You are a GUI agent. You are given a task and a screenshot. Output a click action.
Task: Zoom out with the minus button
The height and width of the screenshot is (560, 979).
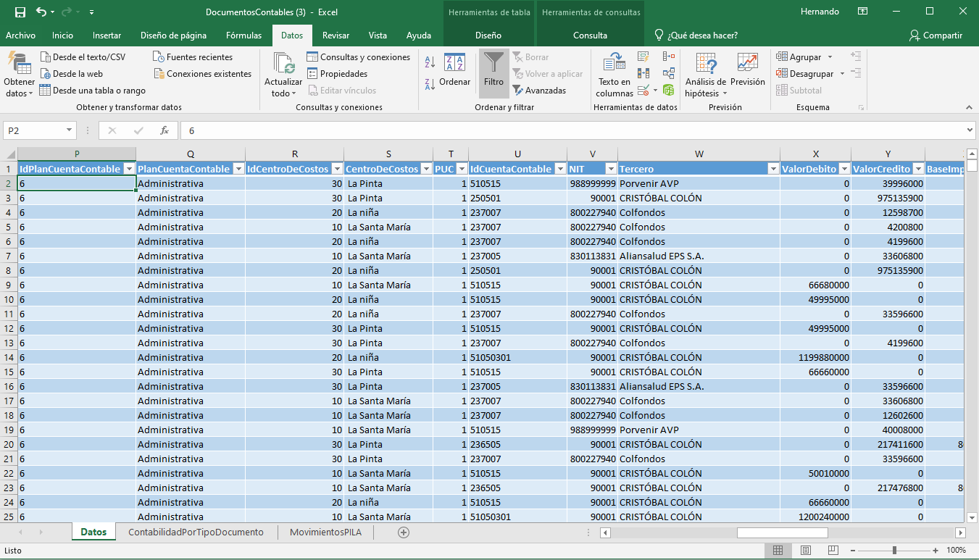[x=852, y=551]
